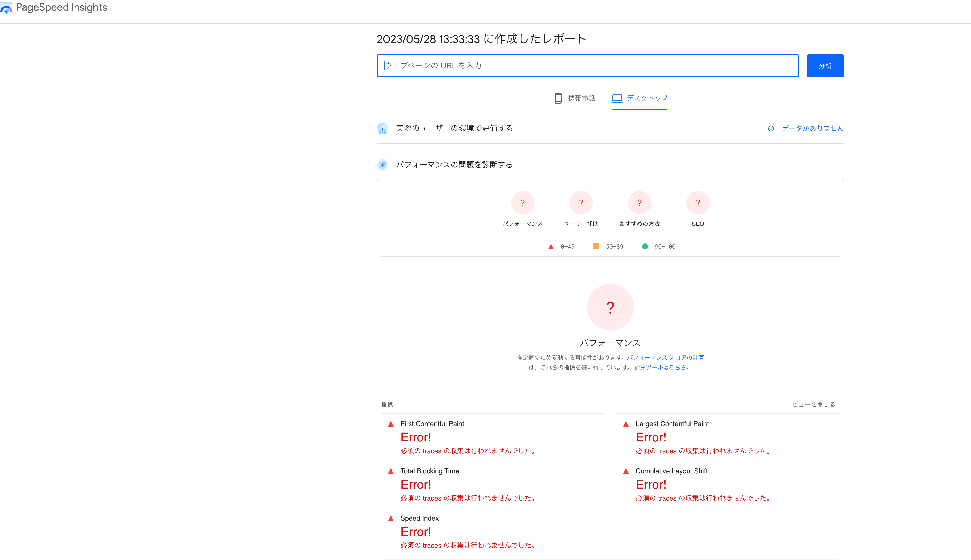Click the Error! value under Total Blocking Time

416,485
